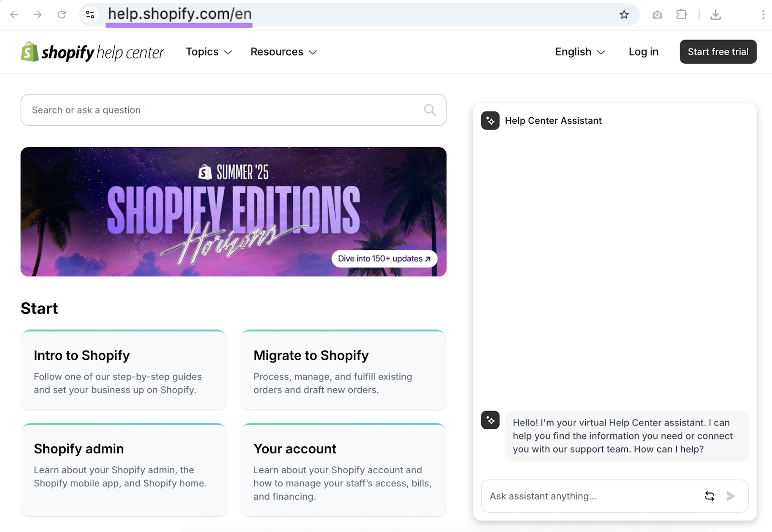The image size is (772, 532).
Task: Send a chat message via the arrow icon
Action: point(731,496)
